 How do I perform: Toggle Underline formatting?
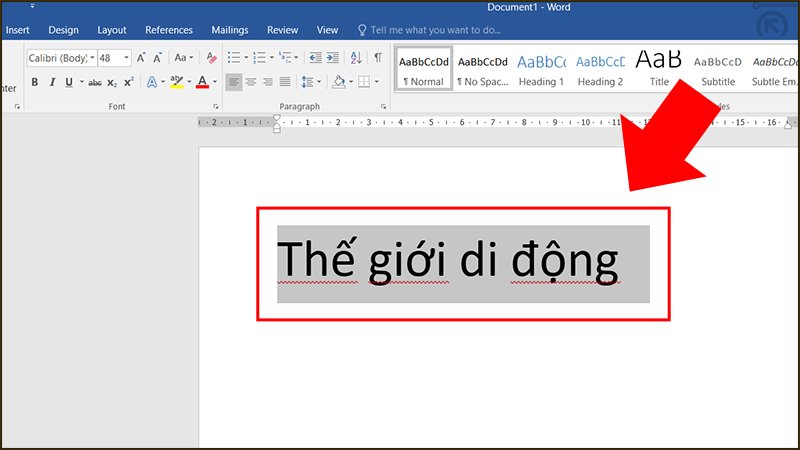click(68, 82)
